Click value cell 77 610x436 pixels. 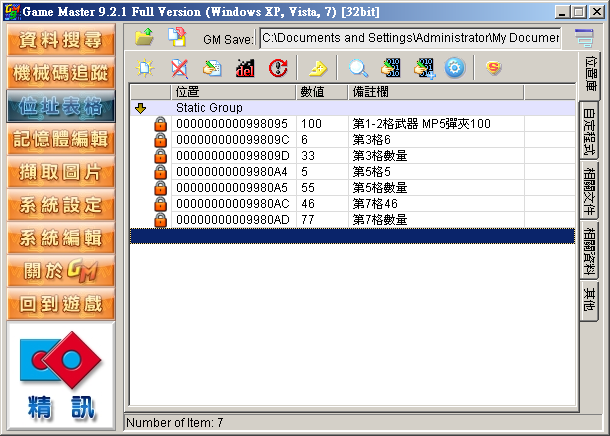point(323,220)
